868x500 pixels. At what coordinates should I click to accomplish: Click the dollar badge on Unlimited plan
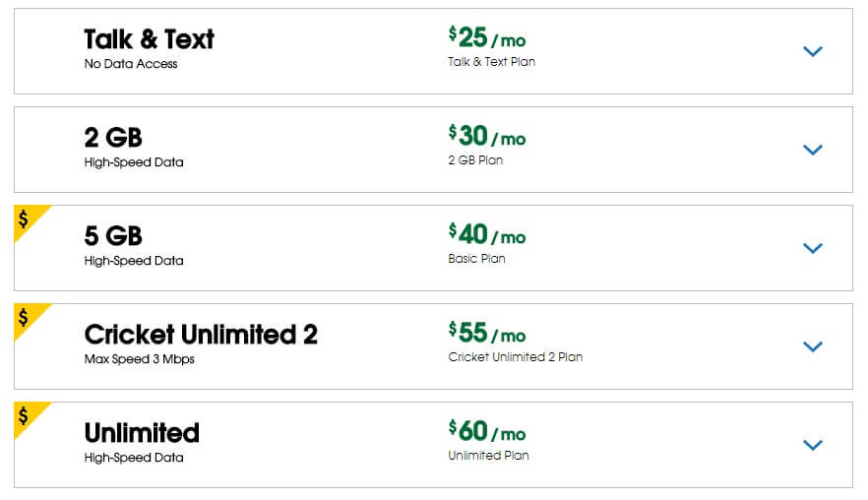pos(24,415)
